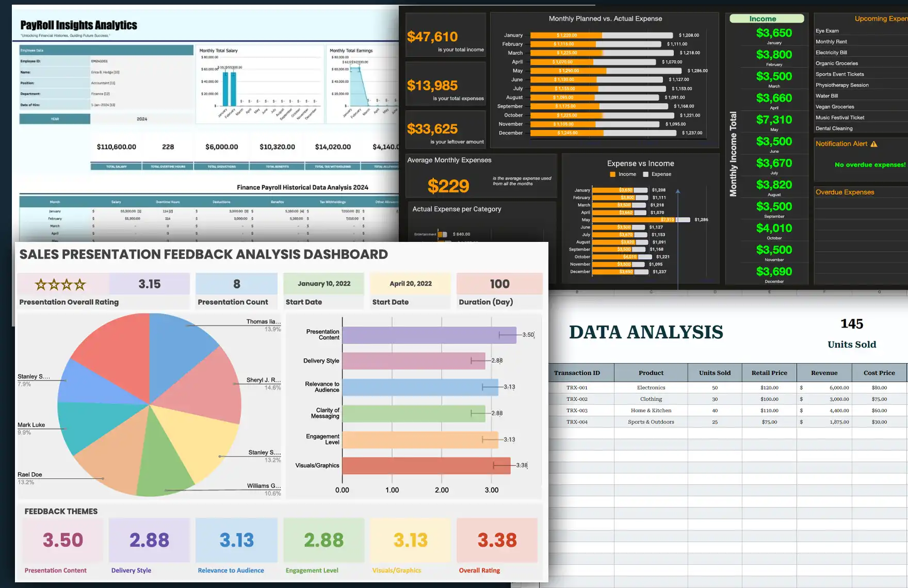Click the Overall Rating 3.38 card
This screenshot has width=908, height=588.
click(x=496, y=540)
